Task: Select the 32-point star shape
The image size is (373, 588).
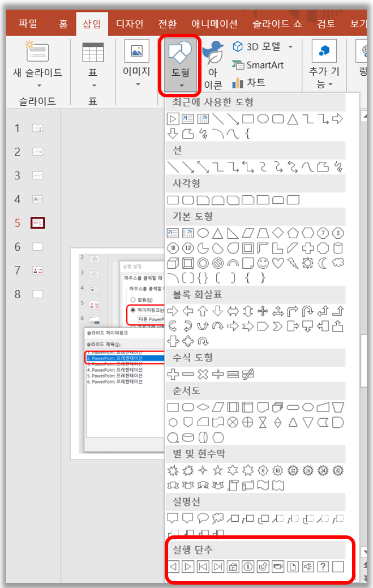Action: coord(338,470)
